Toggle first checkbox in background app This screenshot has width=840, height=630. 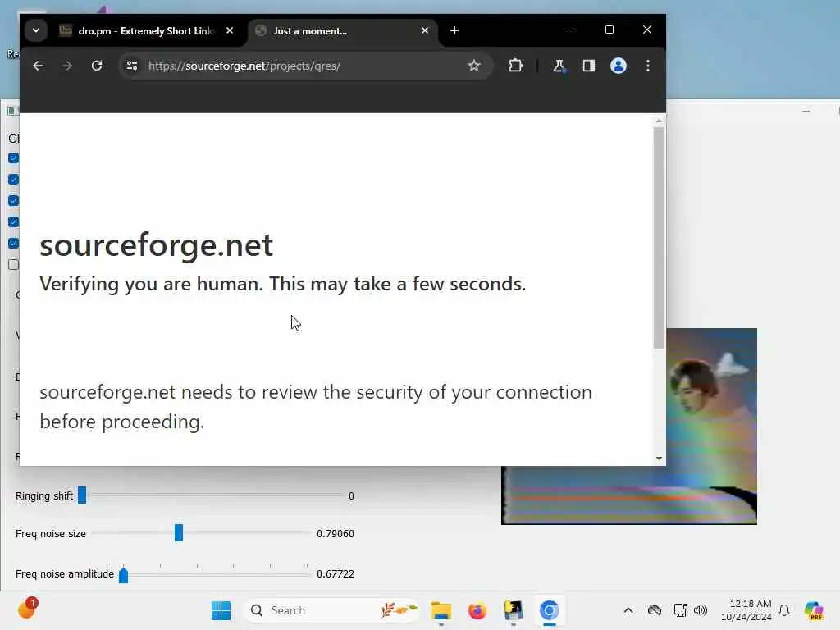(x=13, y=158)
